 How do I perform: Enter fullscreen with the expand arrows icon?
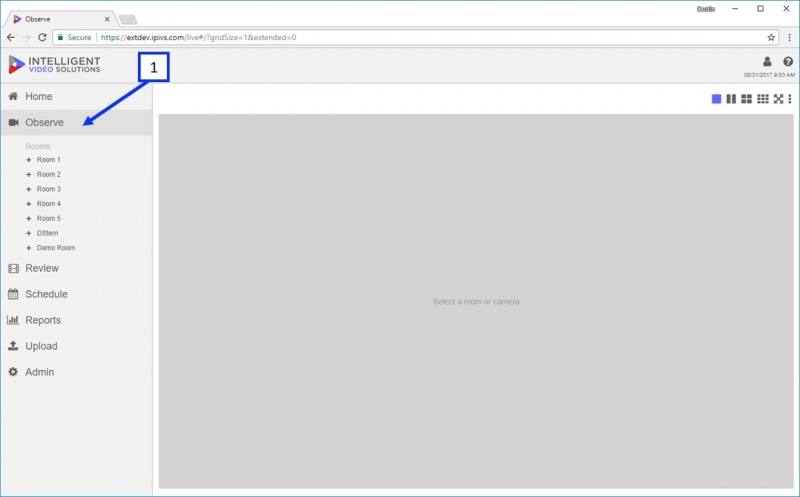[x=779, y=99]
